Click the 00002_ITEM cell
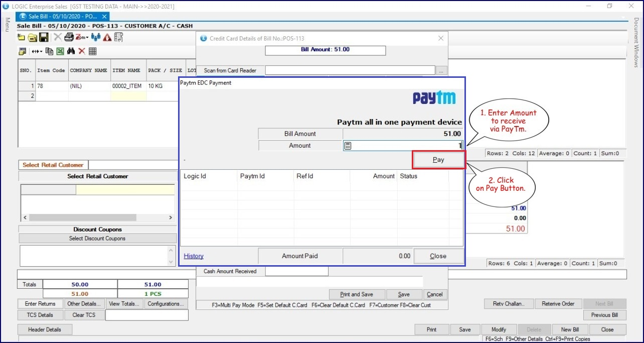The width and height of the screenshot is (644, 343). tap(128, 86)
